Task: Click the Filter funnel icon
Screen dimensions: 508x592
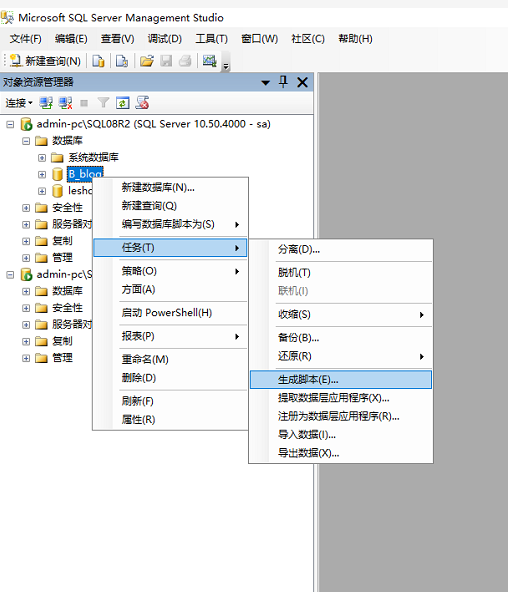Action: [x=103, y=103]
